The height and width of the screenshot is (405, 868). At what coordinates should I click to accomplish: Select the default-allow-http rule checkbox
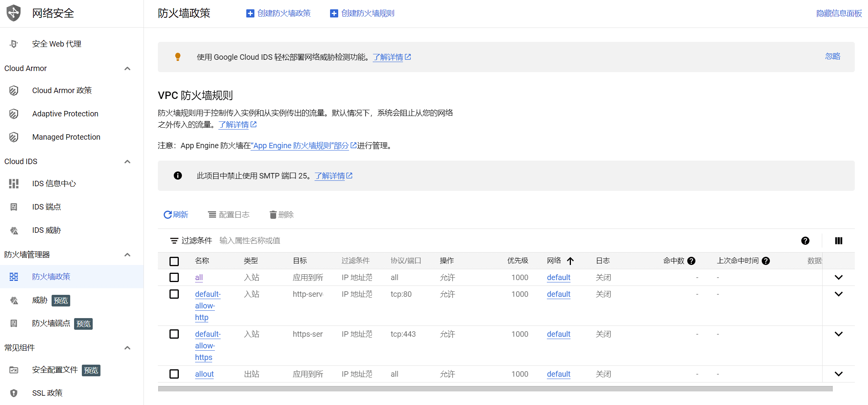pyautogui.click(x=174, y=294)
